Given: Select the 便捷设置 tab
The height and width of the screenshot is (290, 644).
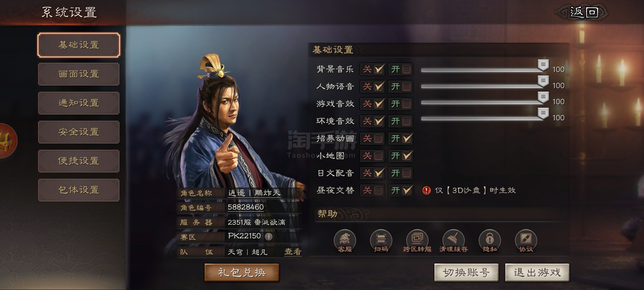Looking at the screenshot, I should [79, 161].
